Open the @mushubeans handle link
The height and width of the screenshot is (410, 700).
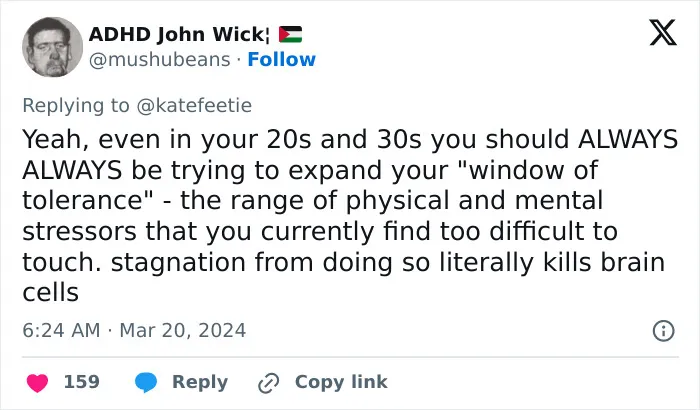click(x=159, y=59)
